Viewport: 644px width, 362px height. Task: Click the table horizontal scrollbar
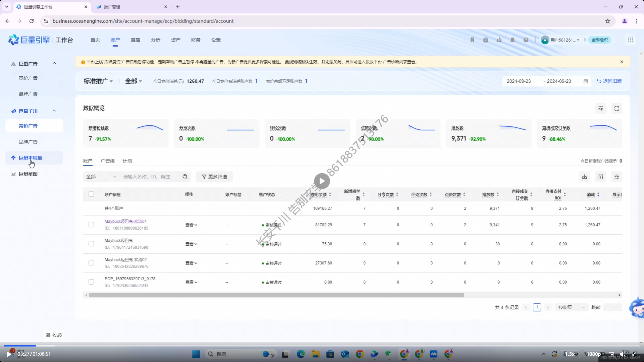(x=276, y=295)
